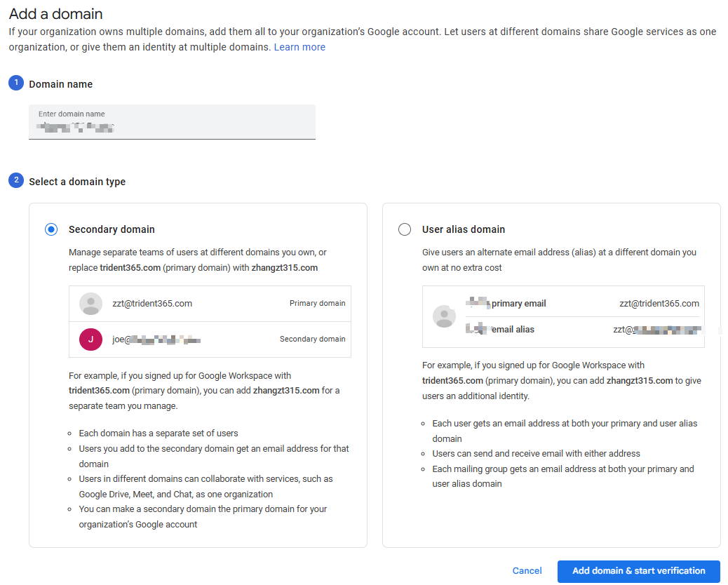Click the Select a domain type label
This screenshot has height=585, width=728.
point(77,182)
